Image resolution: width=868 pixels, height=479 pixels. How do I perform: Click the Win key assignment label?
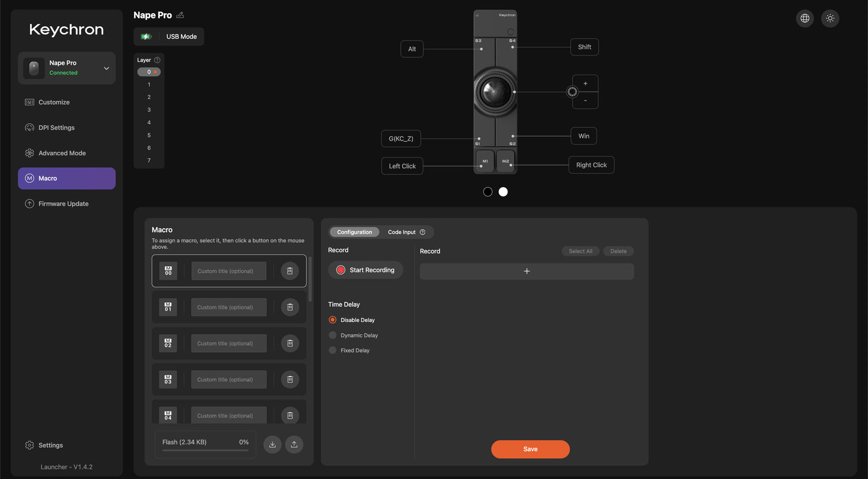point(584,136)
